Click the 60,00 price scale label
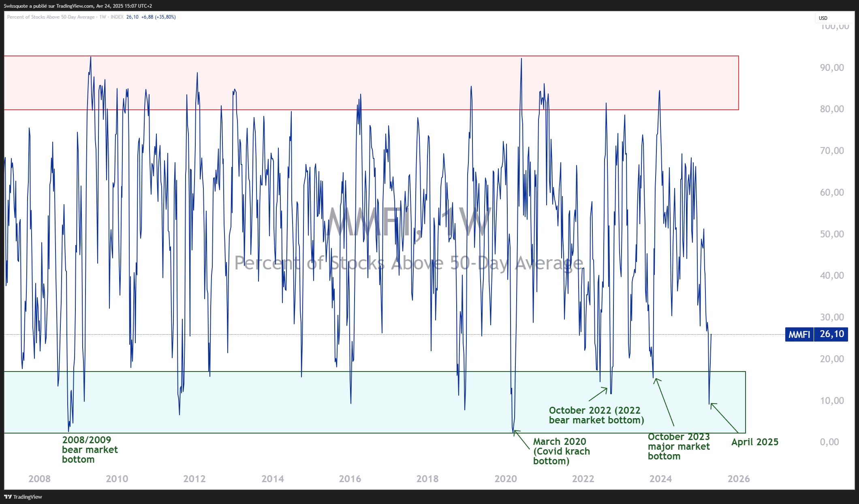This screenshot has width=859, height=504. click(x=832, y=192)
